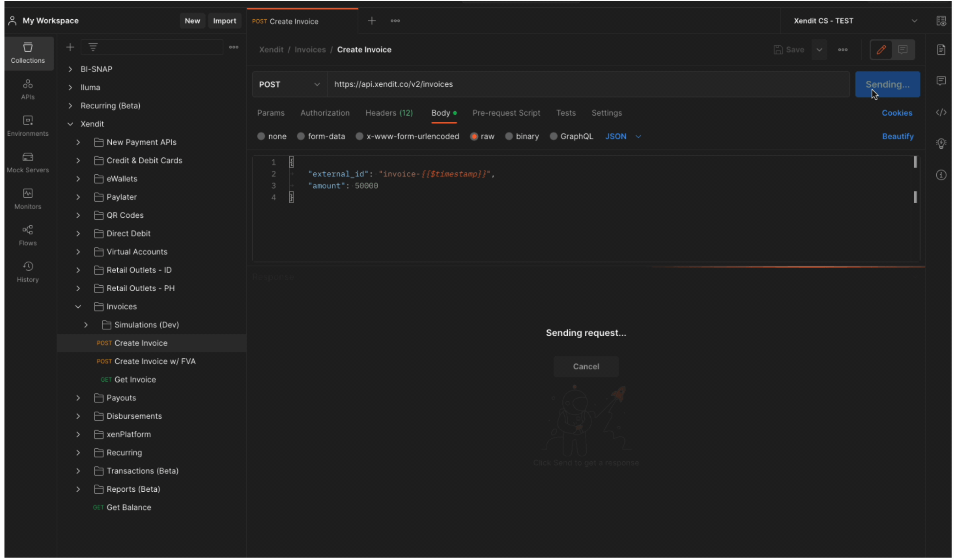The height and width of the screenshot is (560, 954).
Task: Open the Cookies link
Action: tap(897, 113)
